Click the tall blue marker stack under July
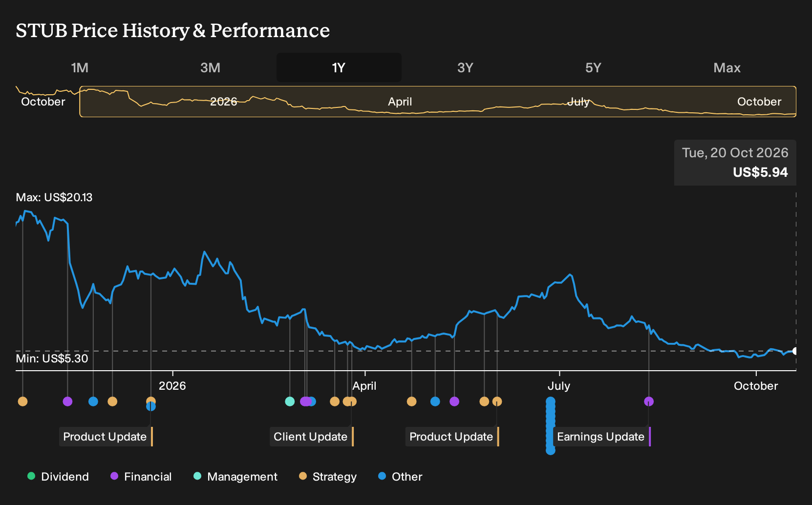 pyautogui.click(x=551, y=426)
